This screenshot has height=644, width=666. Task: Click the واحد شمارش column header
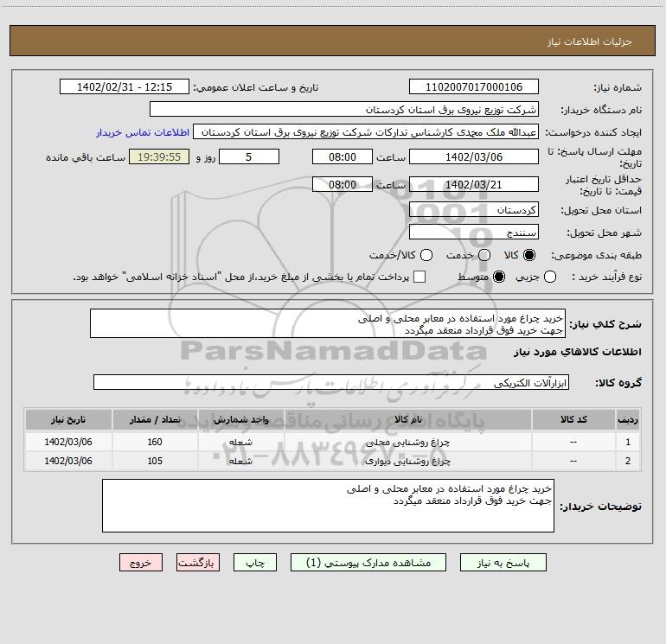click(240, 419)
